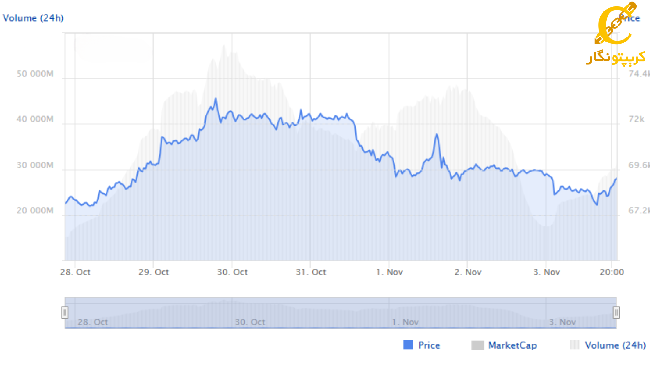Screen dimensions: 650x365
Task: Grab the right range navigator handle
Action: (x=616, y=312)
